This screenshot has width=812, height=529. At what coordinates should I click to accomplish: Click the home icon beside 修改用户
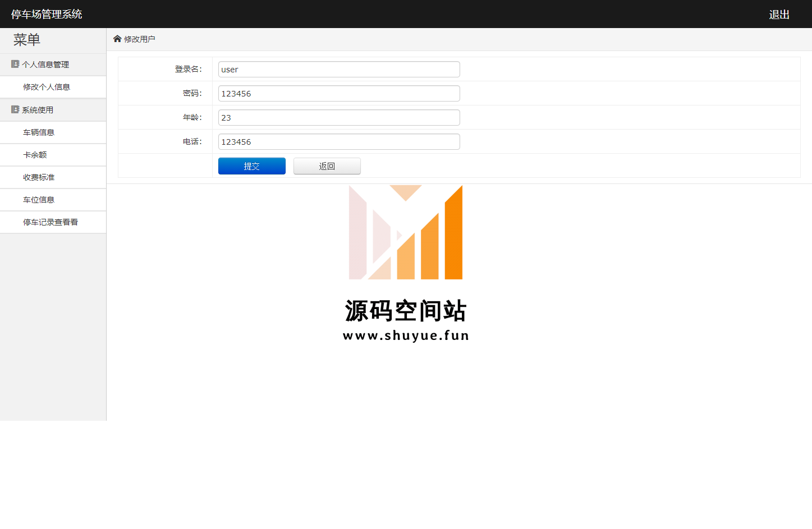(117, 39)
